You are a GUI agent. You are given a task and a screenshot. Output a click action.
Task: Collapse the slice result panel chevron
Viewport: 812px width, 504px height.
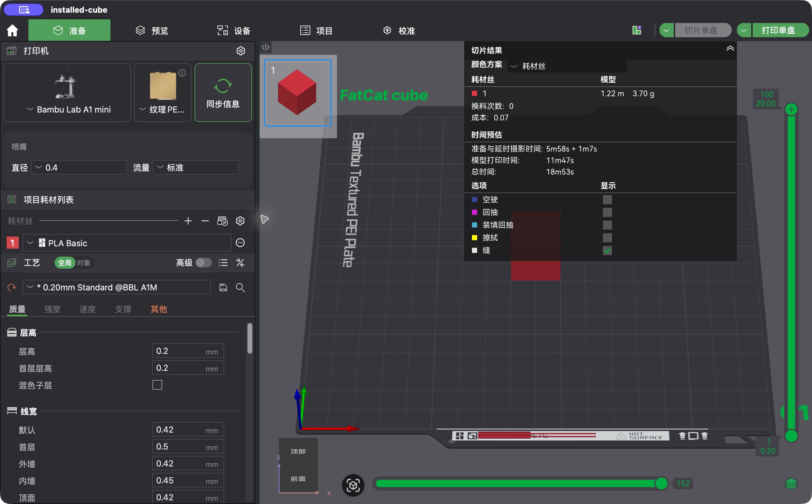click(x=730, y=49)
